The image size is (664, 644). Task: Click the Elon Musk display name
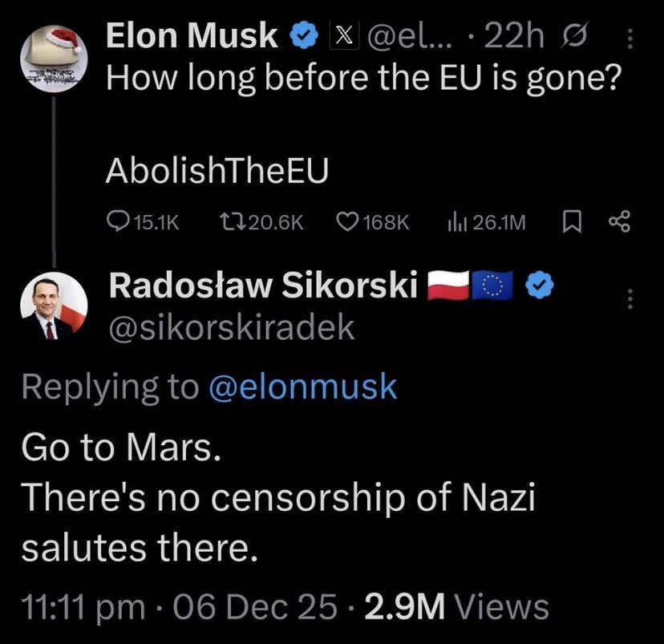tap(192, 37)
